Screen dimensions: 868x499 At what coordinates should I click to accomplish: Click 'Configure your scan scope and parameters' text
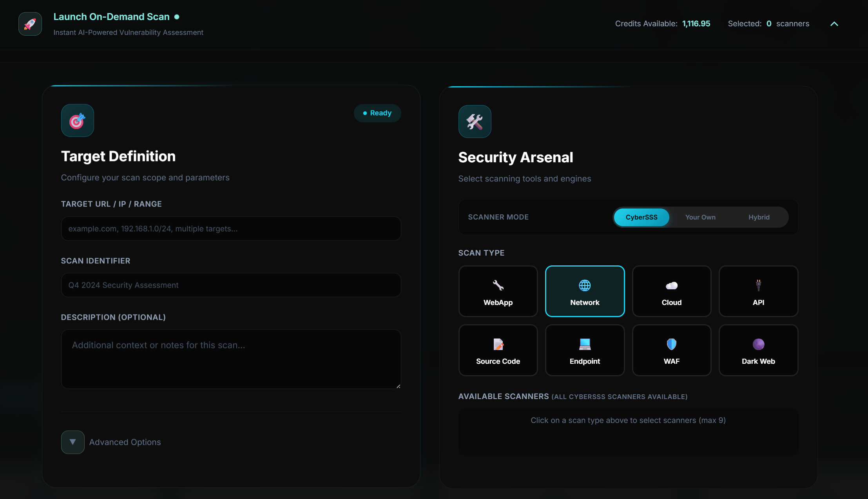[x=145, y=178]
